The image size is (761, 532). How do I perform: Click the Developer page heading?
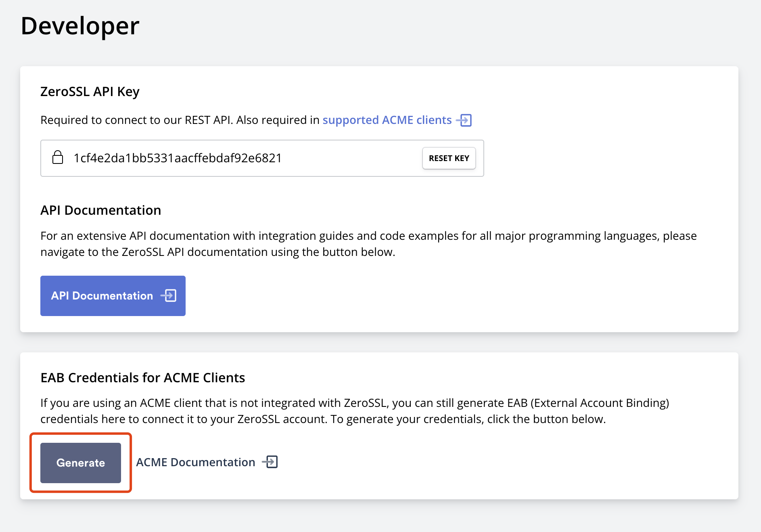pos(80,26)
